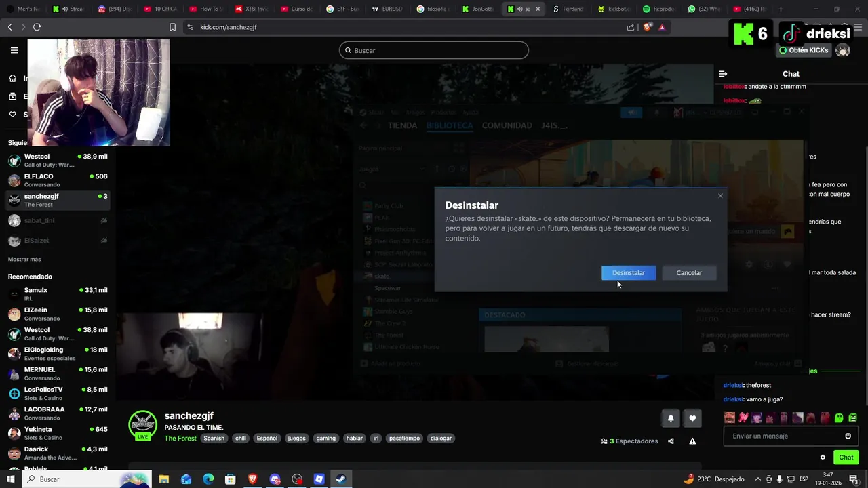Open recommended channel MERNUEL

[58, 373]
